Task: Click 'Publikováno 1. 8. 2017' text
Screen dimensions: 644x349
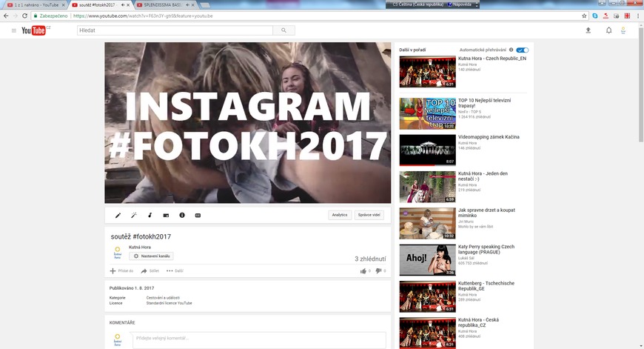Action: (x=132, y=288)
